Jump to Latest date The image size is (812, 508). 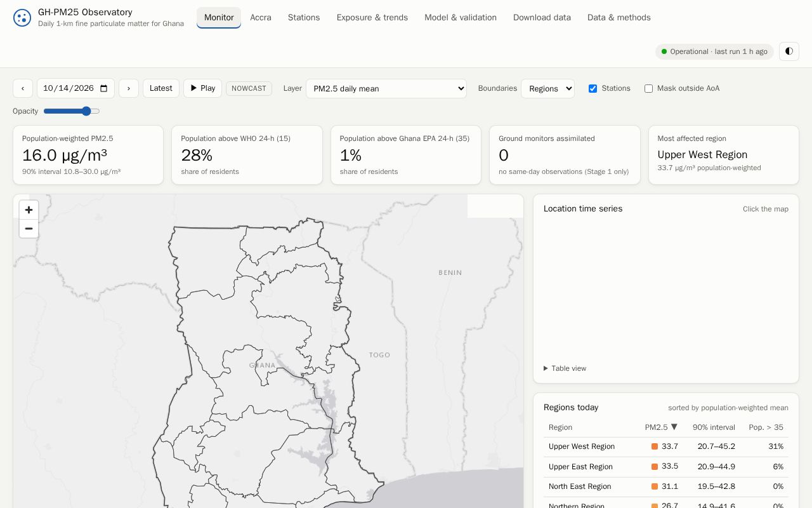click(x=161, y=88)
